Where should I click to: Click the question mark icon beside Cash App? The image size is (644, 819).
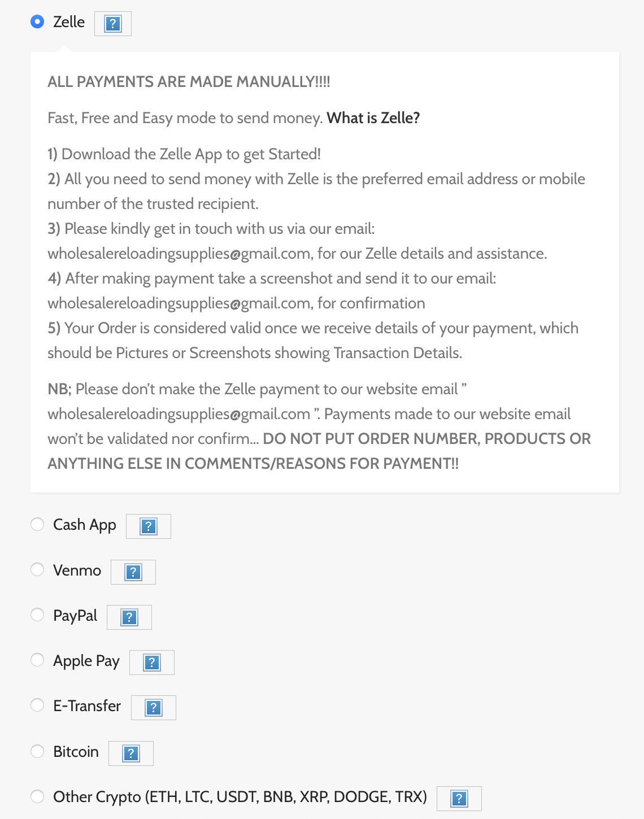click(x=148, y=526)
